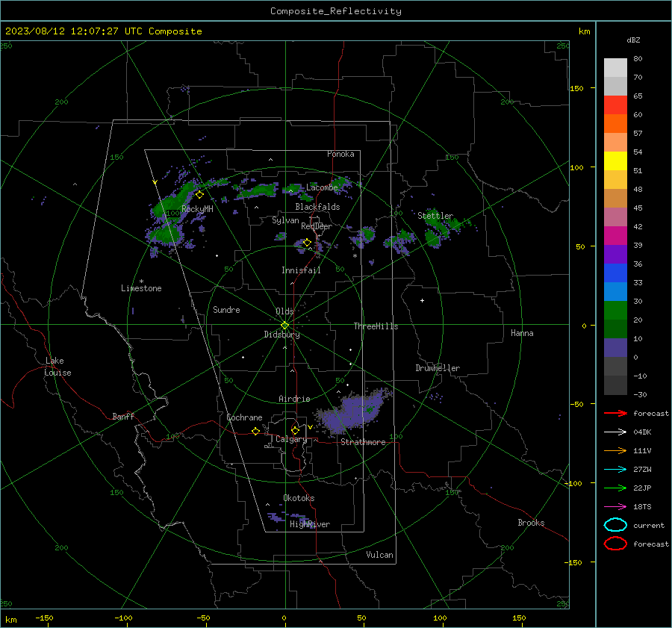Click the Lacombe town label
Screen dimensions: 672x628
tap(322, 187)
